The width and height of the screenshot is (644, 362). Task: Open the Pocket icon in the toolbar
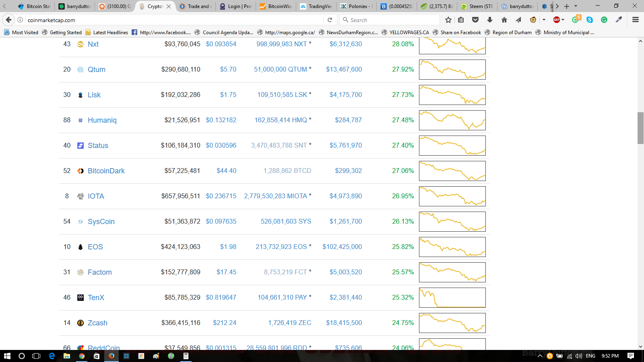(475, 20)
